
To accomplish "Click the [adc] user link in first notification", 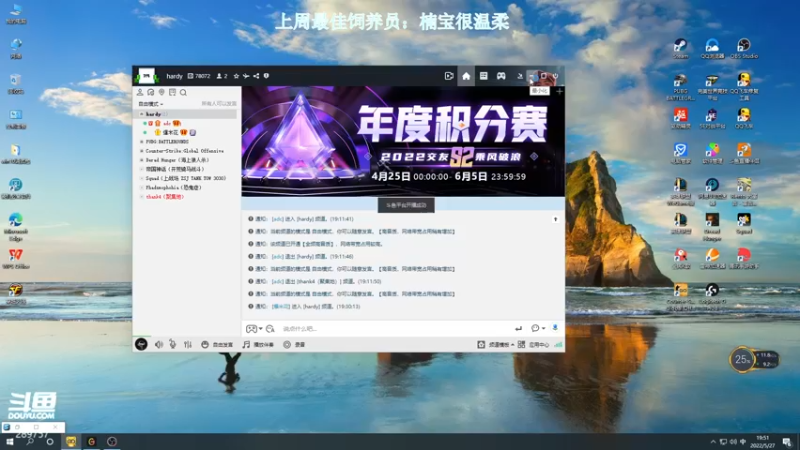I will click(x=278, y=219).
